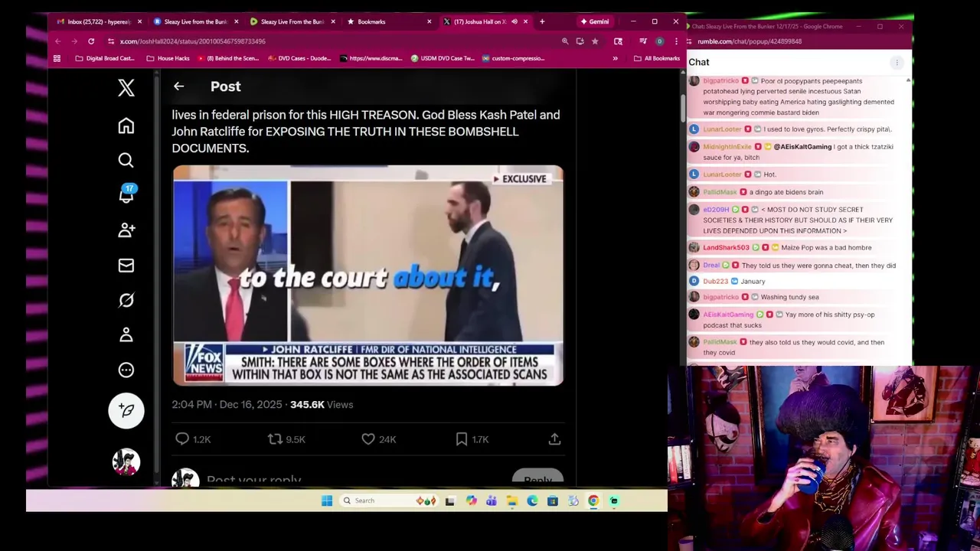Open the 2:04 PM Dec 16, 2025 timestamp
This screenshot has width=980, height=551.
click(227, 404)
